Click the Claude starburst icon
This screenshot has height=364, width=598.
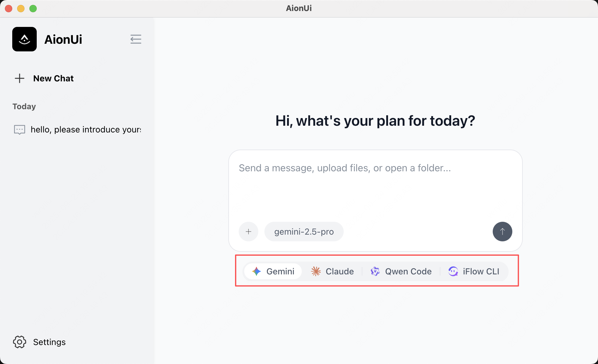pos(316,271)
